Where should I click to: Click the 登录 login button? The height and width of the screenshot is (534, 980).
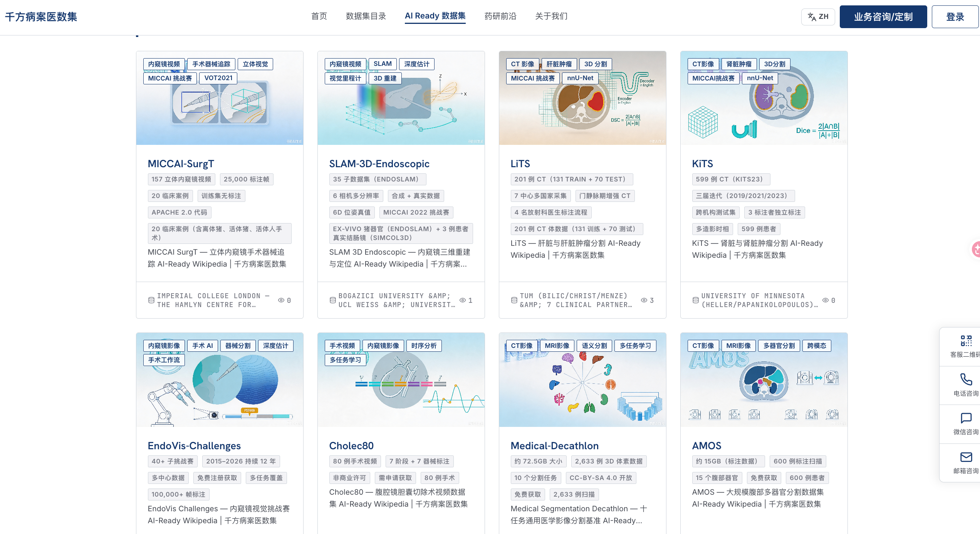tap(955, 17)
